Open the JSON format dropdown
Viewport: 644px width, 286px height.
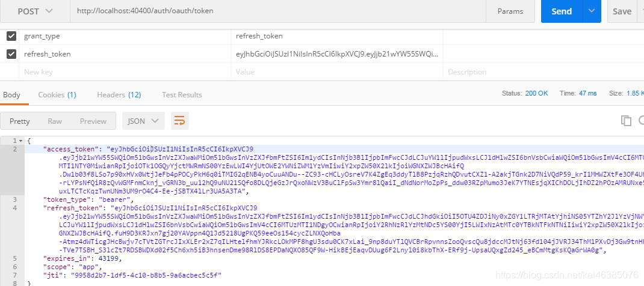(x=143, y=121)
